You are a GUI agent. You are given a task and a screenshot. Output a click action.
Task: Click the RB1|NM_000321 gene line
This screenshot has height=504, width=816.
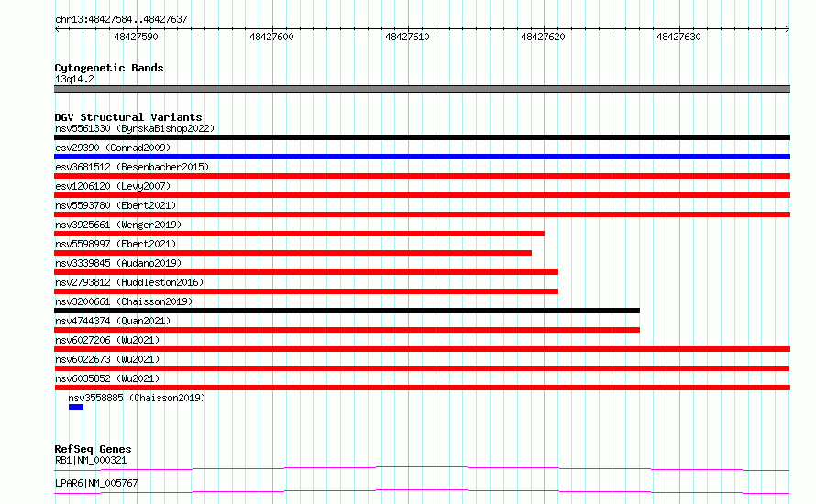click(422, 468)
